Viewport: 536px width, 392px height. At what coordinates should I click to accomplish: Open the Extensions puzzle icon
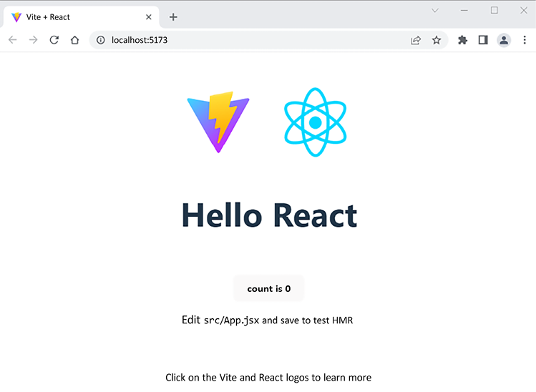coord(462,40)
